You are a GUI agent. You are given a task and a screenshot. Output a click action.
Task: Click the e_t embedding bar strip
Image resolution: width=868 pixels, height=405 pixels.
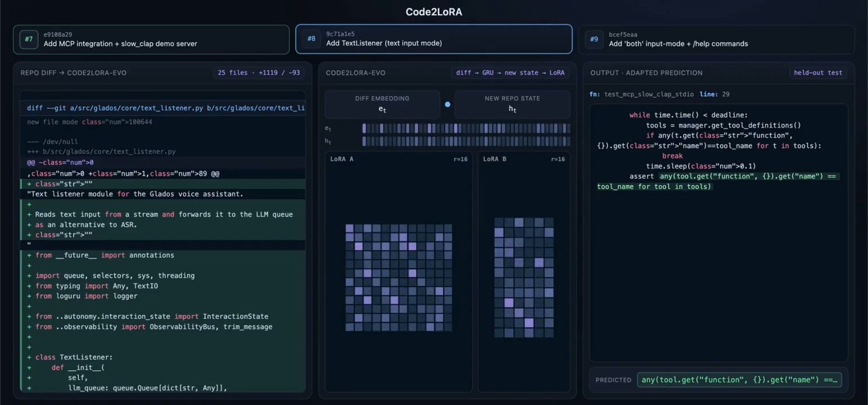tap(466, 128)
